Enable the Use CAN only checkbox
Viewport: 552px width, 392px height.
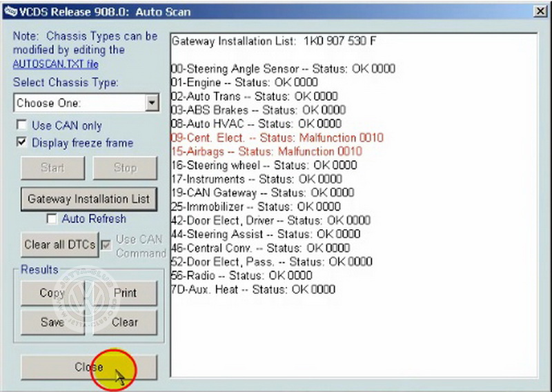[22, 125]
